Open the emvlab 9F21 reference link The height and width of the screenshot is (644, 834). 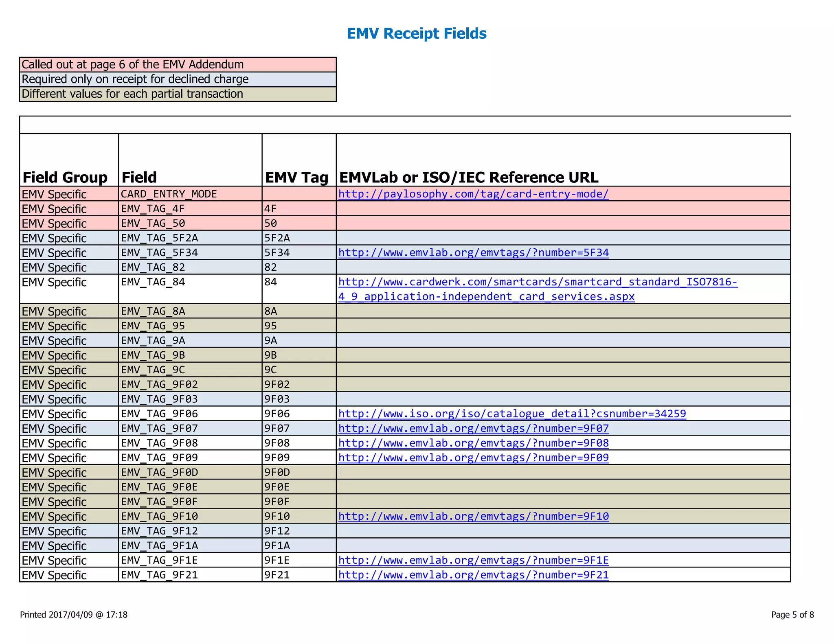pos(473,575)
